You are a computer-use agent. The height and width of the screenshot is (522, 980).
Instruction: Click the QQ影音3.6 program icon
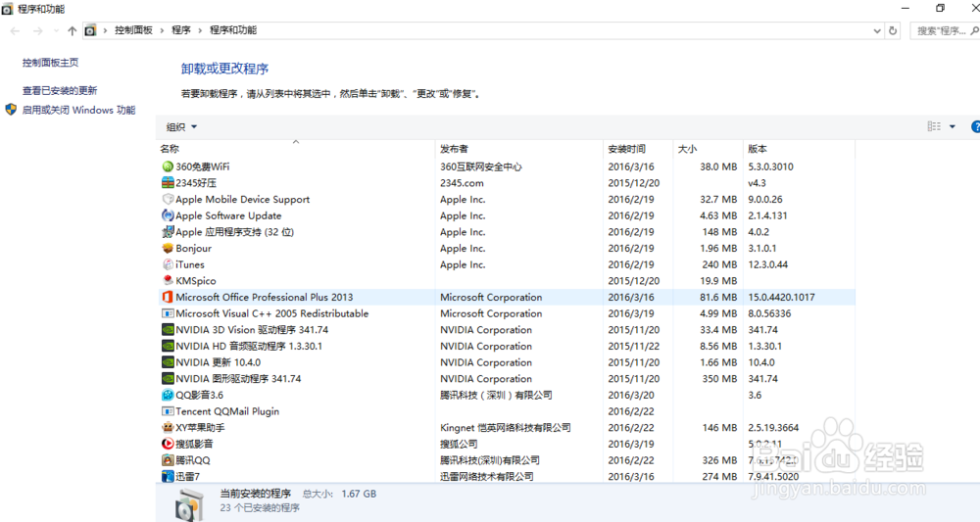(x=168, y=396)
